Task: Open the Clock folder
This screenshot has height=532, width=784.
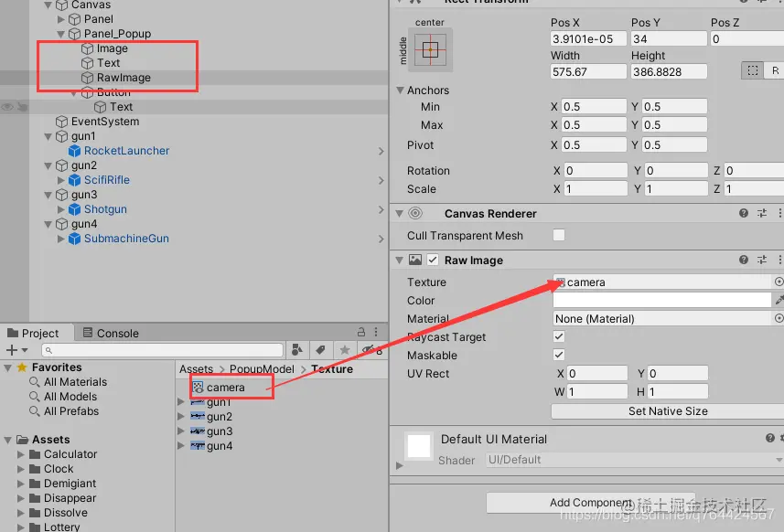Action: pyautogui.click(x=59, y=469)
